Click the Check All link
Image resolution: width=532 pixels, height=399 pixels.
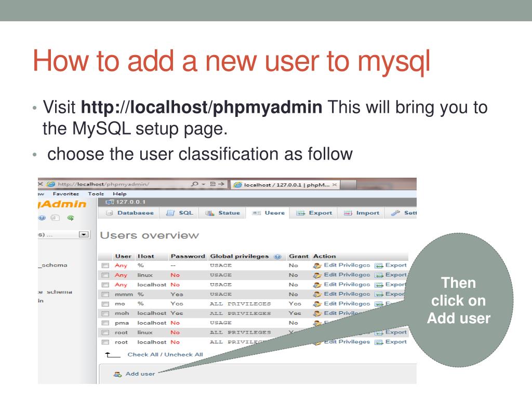pyautogui.click(x=143, y=354)
